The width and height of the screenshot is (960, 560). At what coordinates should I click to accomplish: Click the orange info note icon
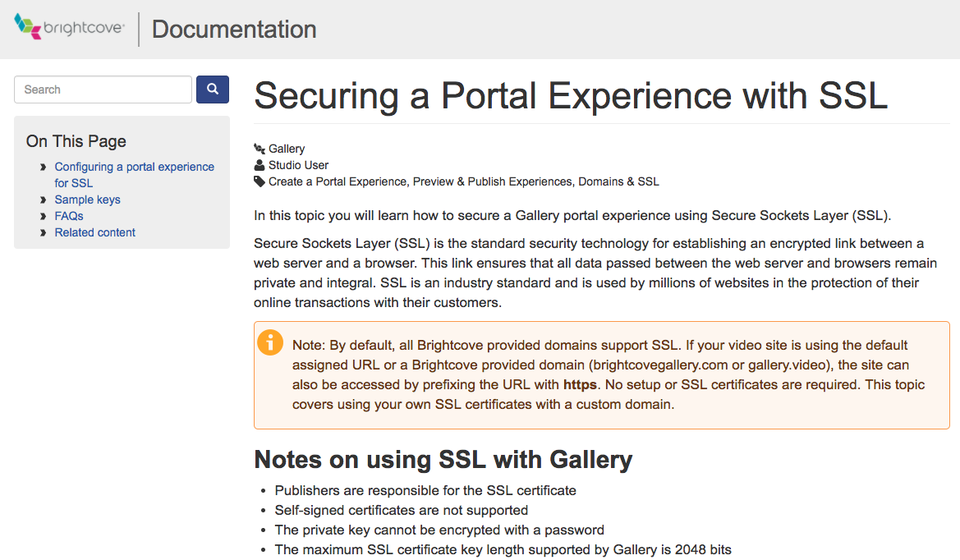pyautogui.click(x=270, y=342)
